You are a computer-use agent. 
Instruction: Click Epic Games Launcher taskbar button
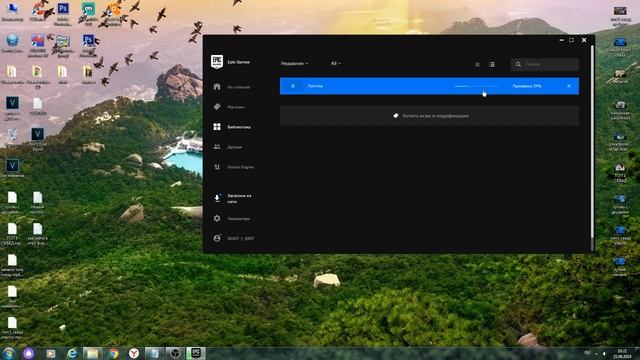tap(196, 353)
